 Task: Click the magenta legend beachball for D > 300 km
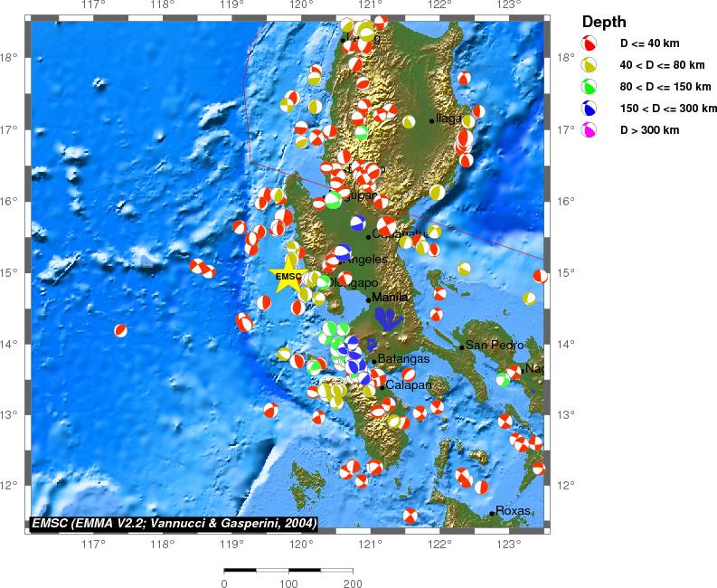tap(590, 130)
